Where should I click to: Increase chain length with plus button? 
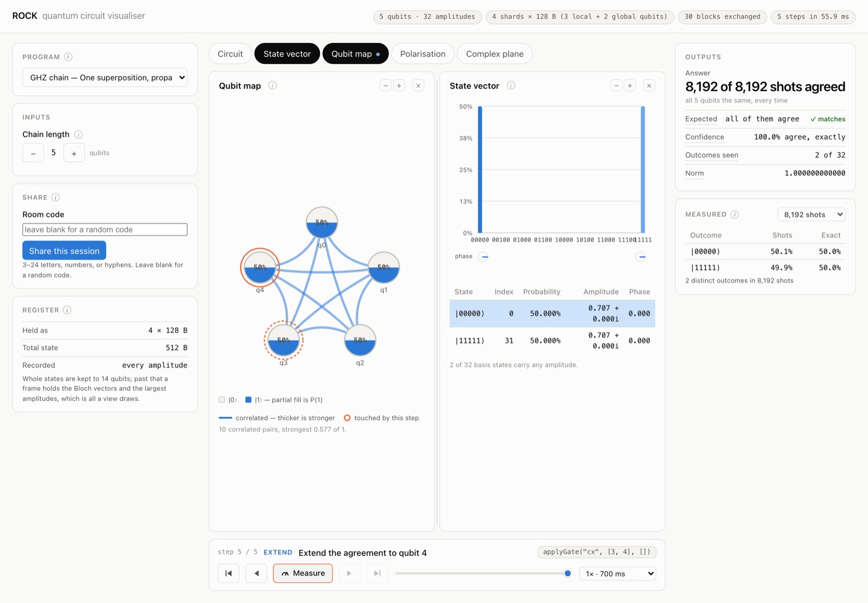(x=74, y=153)
